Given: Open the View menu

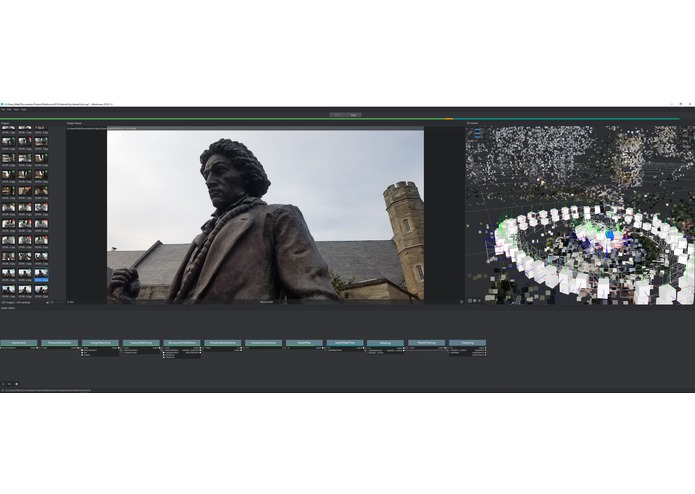Looking at the screenshot, I should pyautogui.click(x=16, y=109).
